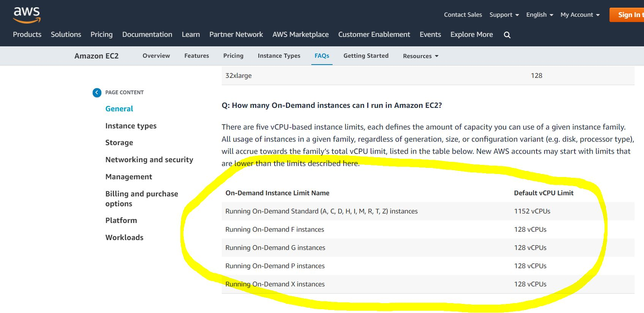Go to Networking and security section
This screenshot has height=313, width=644.
(149, 160)
